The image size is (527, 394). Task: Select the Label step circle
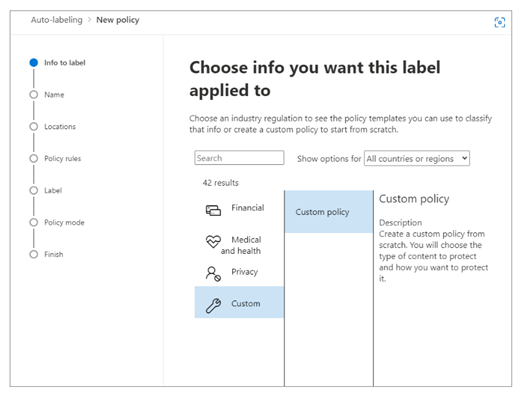[x=34, y=190]
